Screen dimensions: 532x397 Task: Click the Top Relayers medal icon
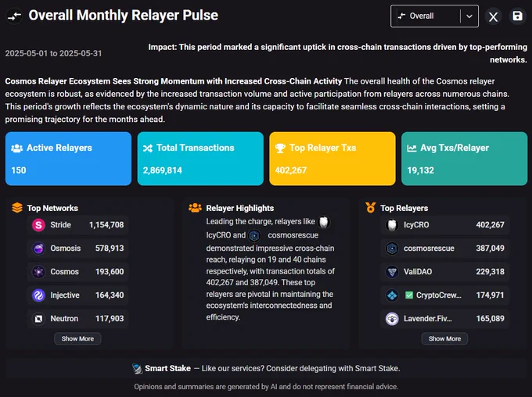(x=371, y=207)
